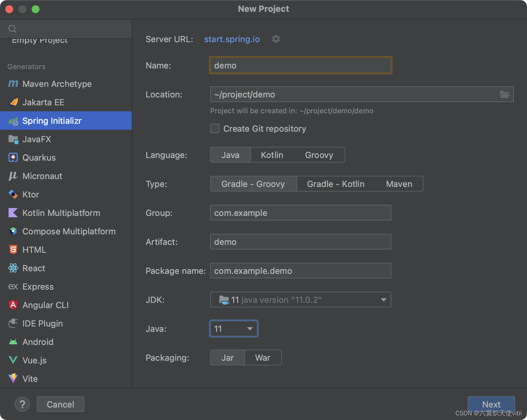This screenshot has height=420, width=527.
Task: Select Vue.js generator
Action: click(66, 360)
